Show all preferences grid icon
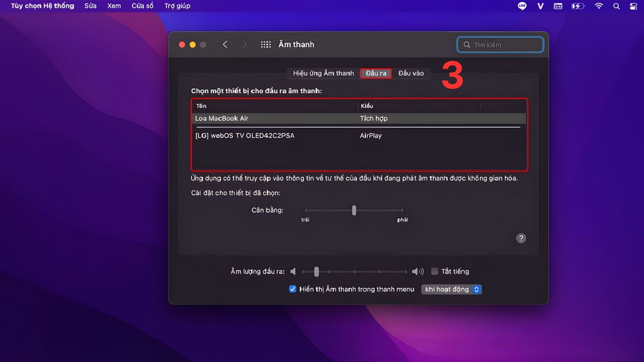This screenshot has width=644, height=362. pos(266,45)
